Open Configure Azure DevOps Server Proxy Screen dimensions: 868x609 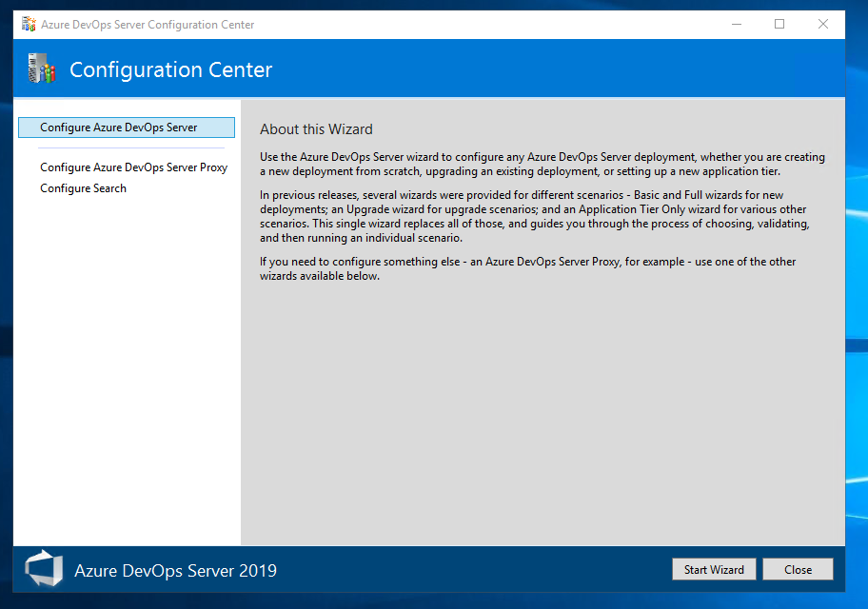coord(133,167)
